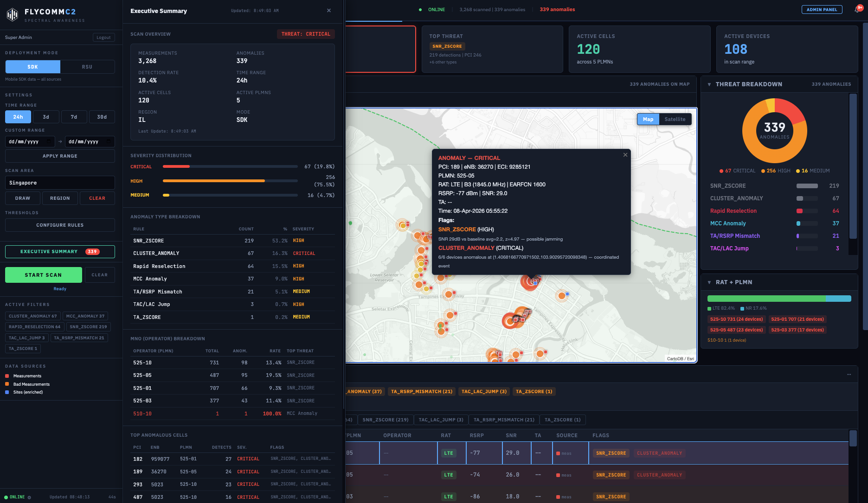Open the settings gear beside the ONLINE indicator

coord(29,497)
